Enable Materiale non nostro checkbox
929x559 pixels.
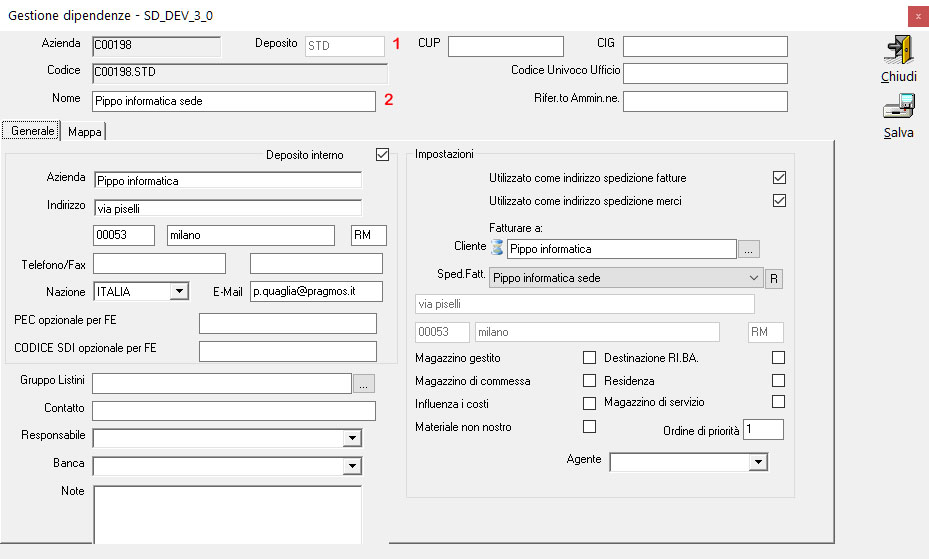coord(589,426)
